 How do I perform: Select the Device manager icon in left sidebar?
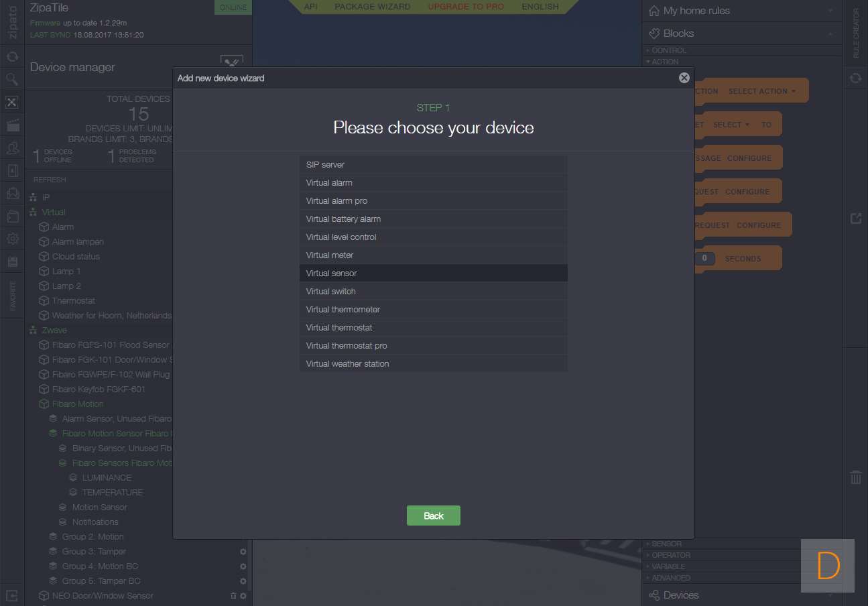12,103
